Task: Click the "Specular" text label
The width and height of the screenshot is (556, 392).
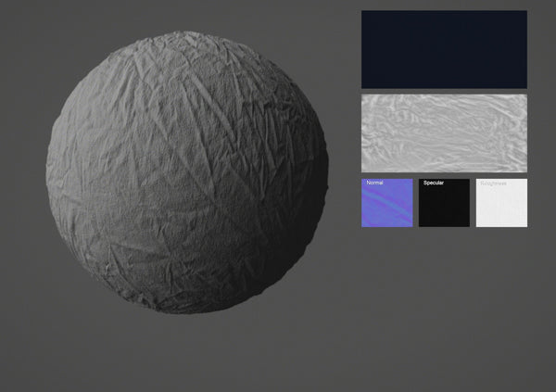Action: tap(435, 183)
